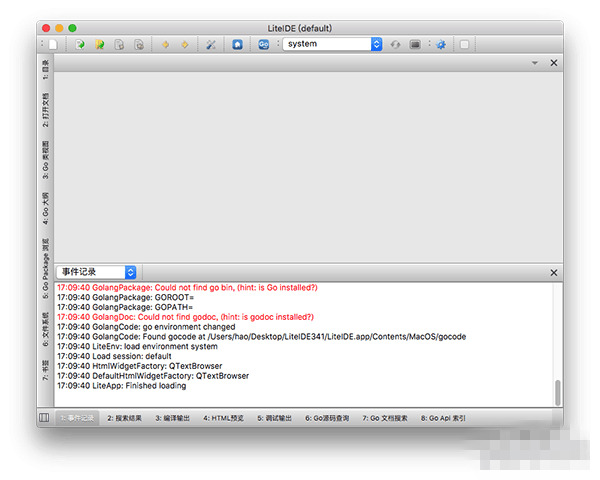Open the 事件记录 output selector dropdown
This screenshot has width=600, height=480.
coord(96,272)
